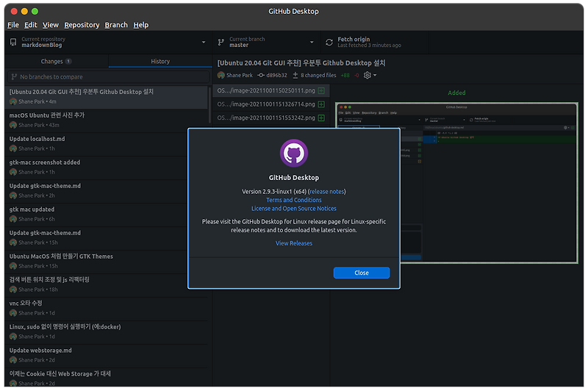Select the vnc commit from 1d ago
The width and height of the screenshot is (588, 391).
coord(107,309)
